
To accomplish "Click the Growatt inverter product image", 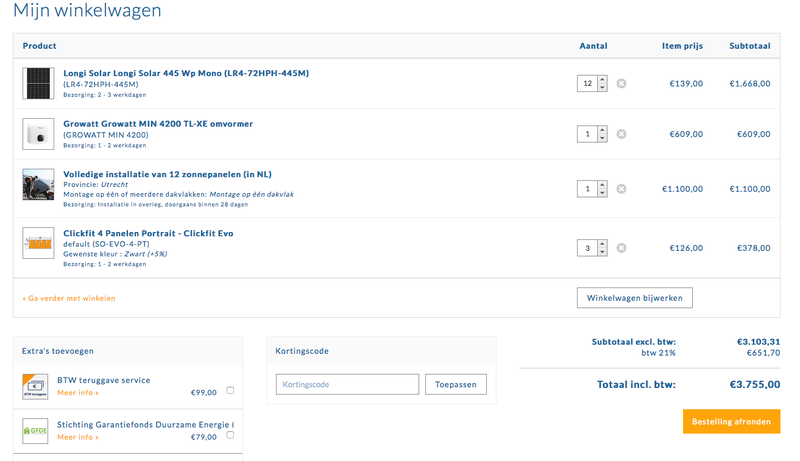I will click(38, 133).
